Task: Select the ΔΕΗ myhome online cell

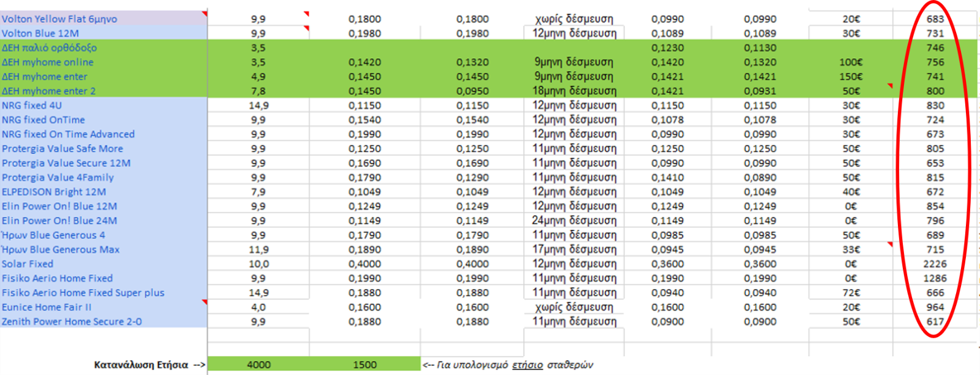Action: coord(104,62)
